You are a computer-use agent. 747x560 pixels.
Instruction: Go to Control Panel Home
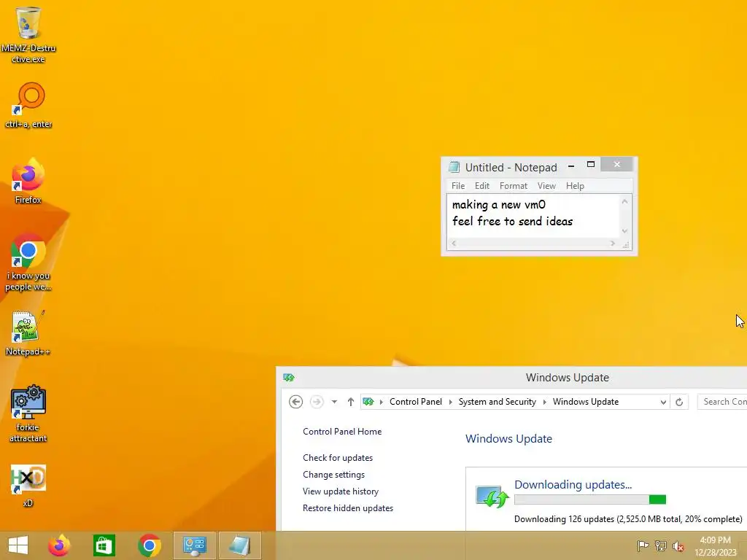pyautogui.click(x=342, y=432)
